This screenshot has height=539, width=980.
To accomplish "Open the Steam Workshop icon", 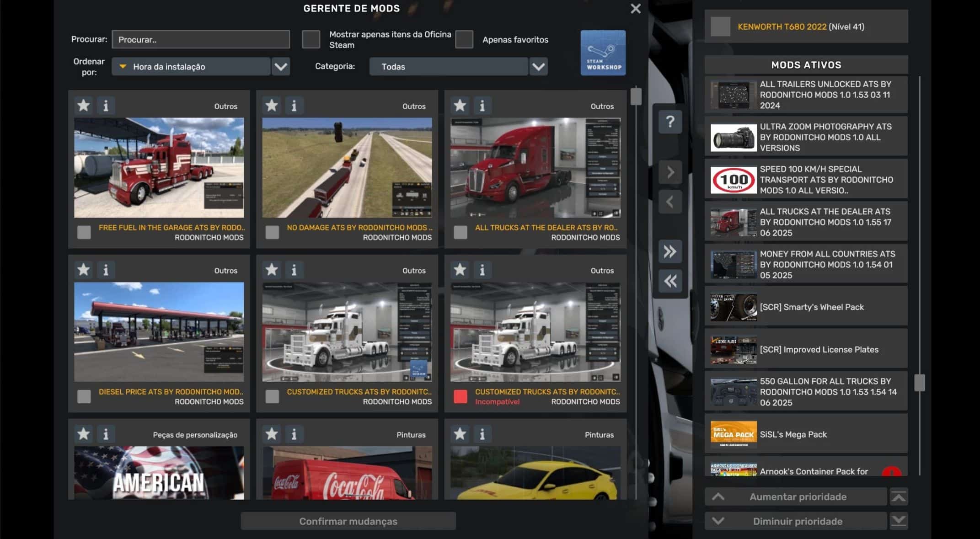I will coord(603,53).
